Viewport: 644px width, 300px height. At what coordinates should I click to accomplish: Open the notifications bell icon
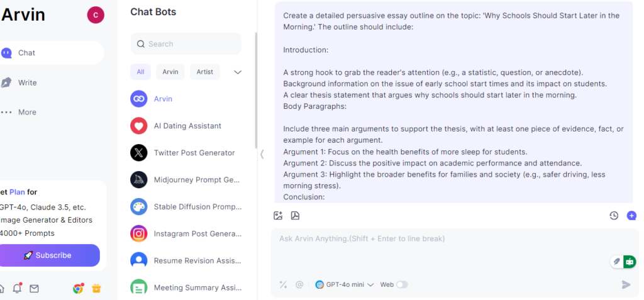[17, 289]
